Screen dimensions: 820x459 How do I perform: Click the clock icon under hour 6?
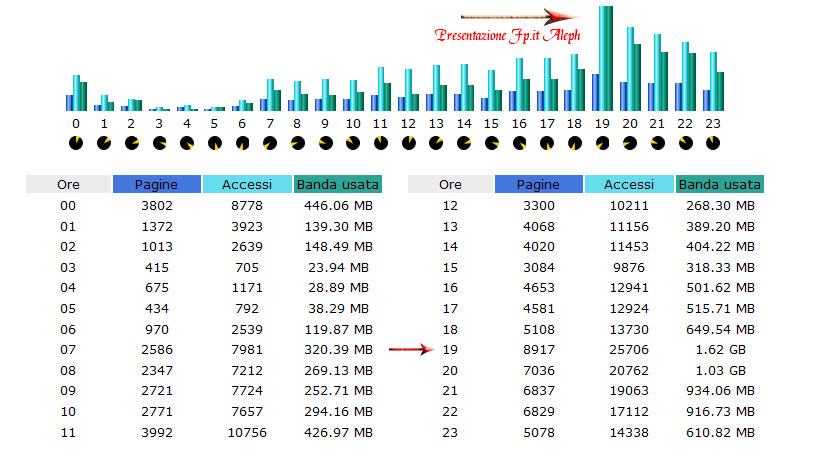[x=242, y=143]
